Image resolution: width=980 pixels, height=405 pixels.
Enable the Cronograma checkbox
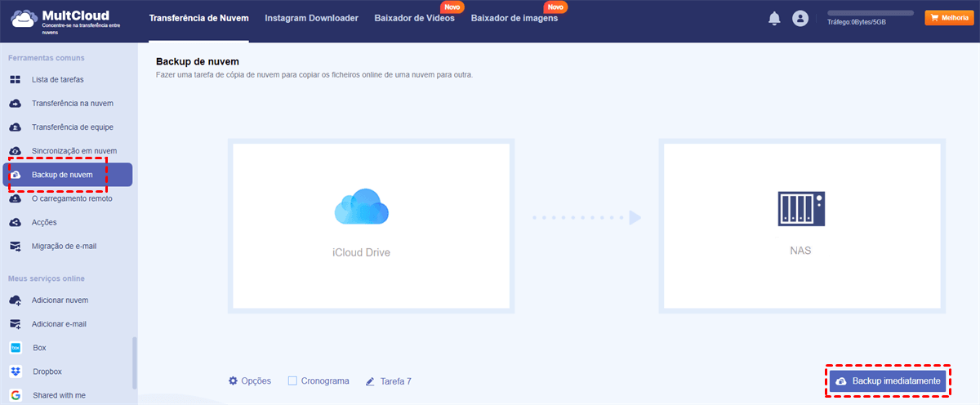(x=292, y=381)
